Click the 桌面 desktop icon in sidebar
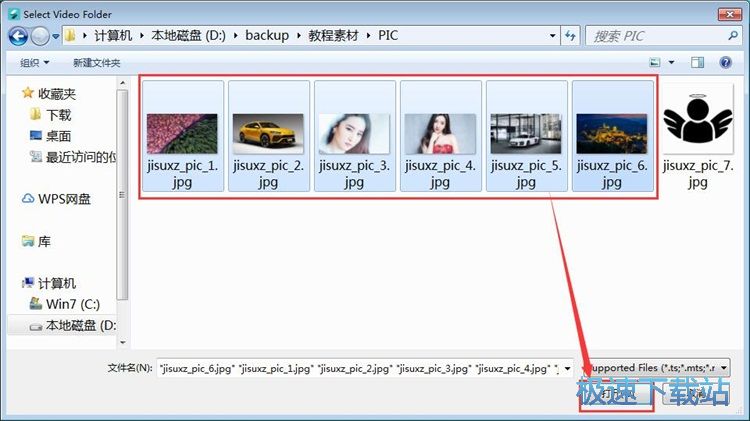750x421 pixels. (x=36, y=135)
